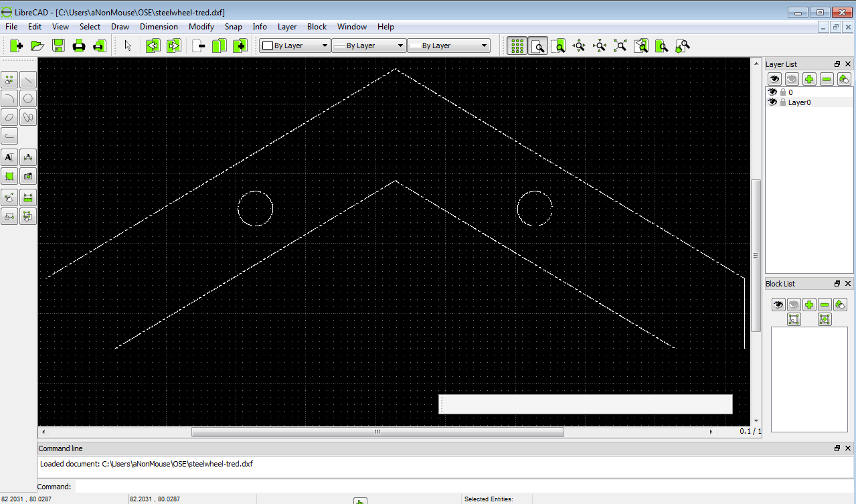The width and height of the screenshot is (856, 504).
Task: Open the Info measuring tools in the toolbox
Action: 28,197
